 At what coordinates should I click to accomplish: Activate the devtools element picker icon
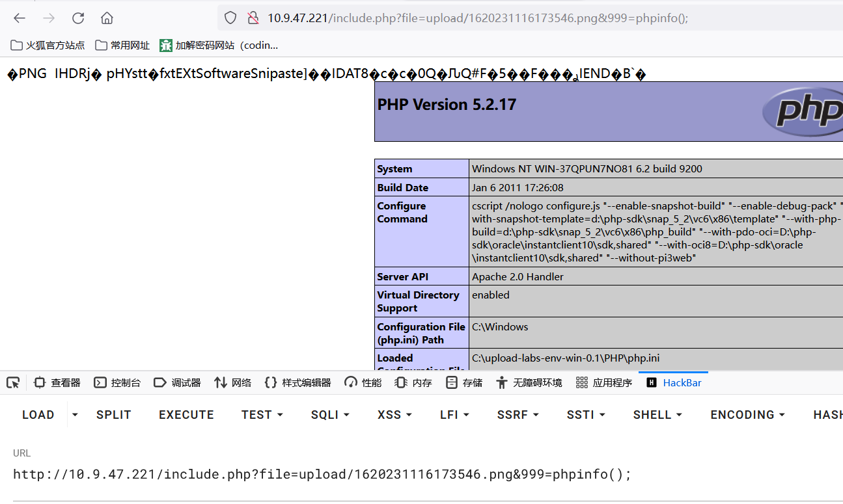click(x=13, y=382)
